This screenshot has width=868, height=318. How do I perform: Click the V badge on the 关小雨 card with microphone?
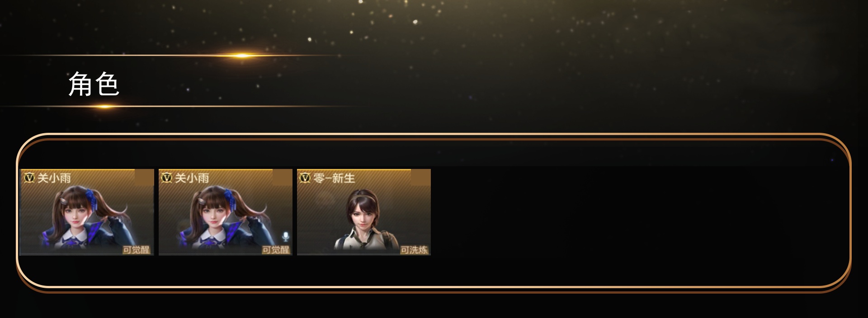point(167,178)
